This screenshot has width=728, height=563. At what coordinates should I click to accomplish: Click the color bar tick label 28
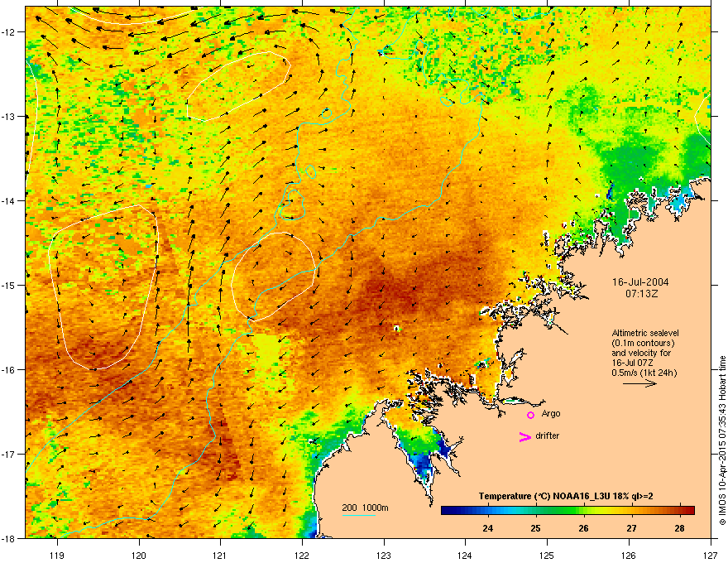click(x=680, y=528)
